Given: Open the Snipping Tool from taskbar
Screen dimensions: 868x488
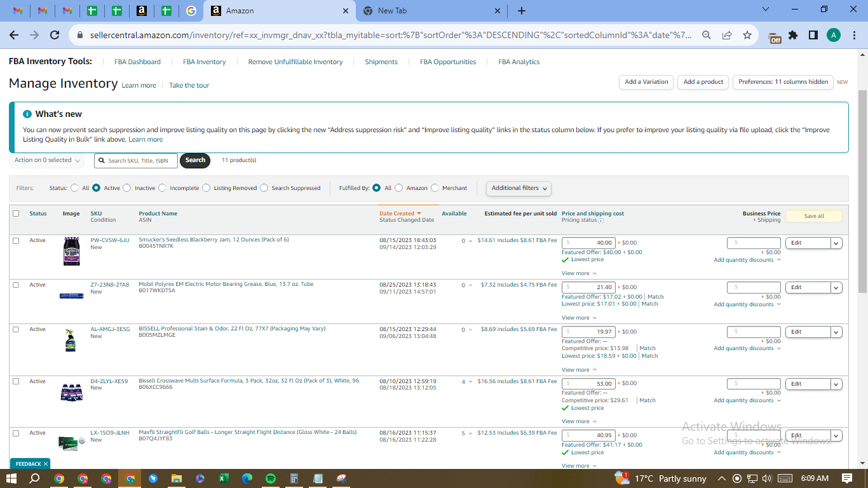Looking at the screenshot, I should point(342,478).
